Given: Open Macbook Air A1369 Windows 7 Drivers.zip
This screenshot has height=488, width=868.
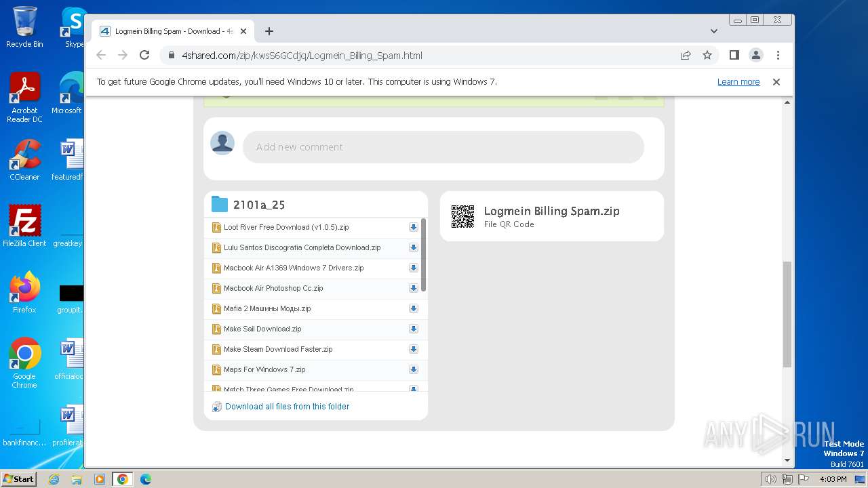Looking at the screenshot, I should coord(294,268).
